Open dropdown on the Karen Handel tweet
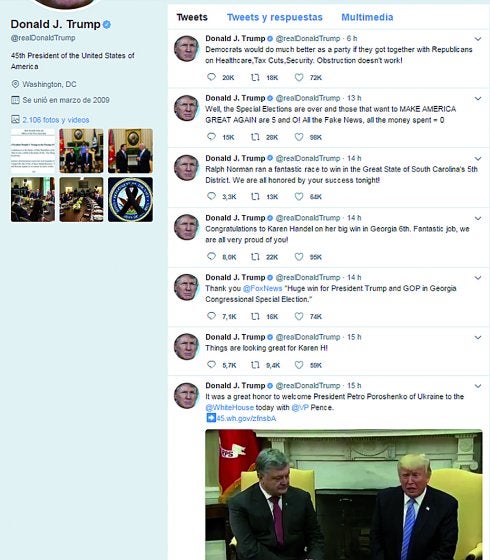Screen dimensions: 490x560 [x=478, y=218]
